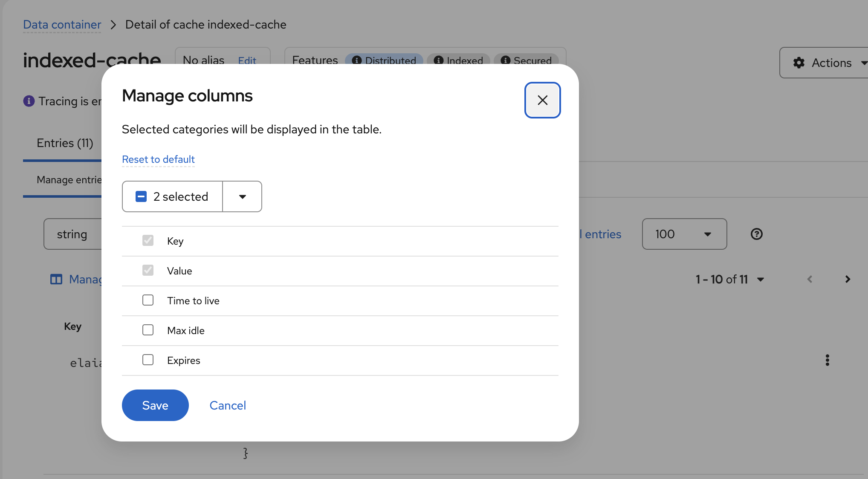Click the Indexed feature info icon
The width and height of the screenshot is (868, 479).
(x=438, y=61)
